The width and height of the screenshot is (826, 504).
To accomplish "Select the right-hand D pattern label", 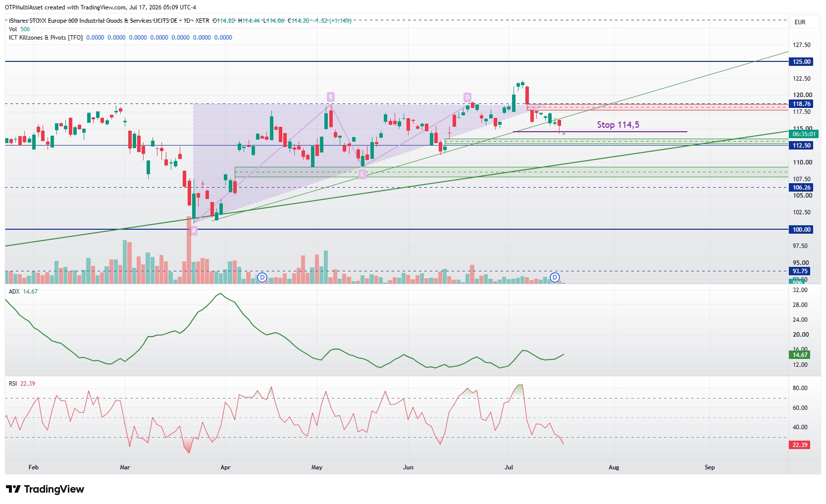I will [467, 97].
